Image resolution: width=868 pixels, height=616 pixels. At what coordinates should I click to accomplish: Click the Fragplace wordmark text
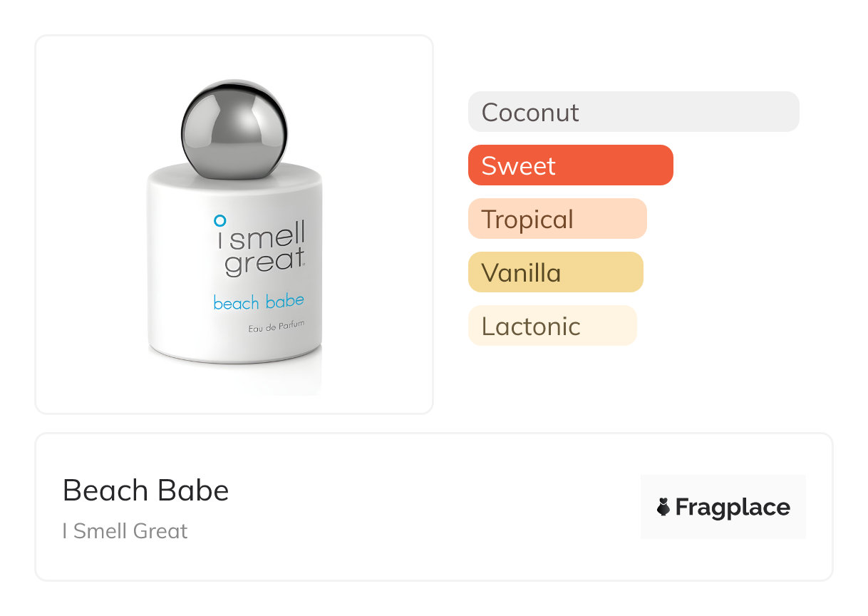(733, 507)
